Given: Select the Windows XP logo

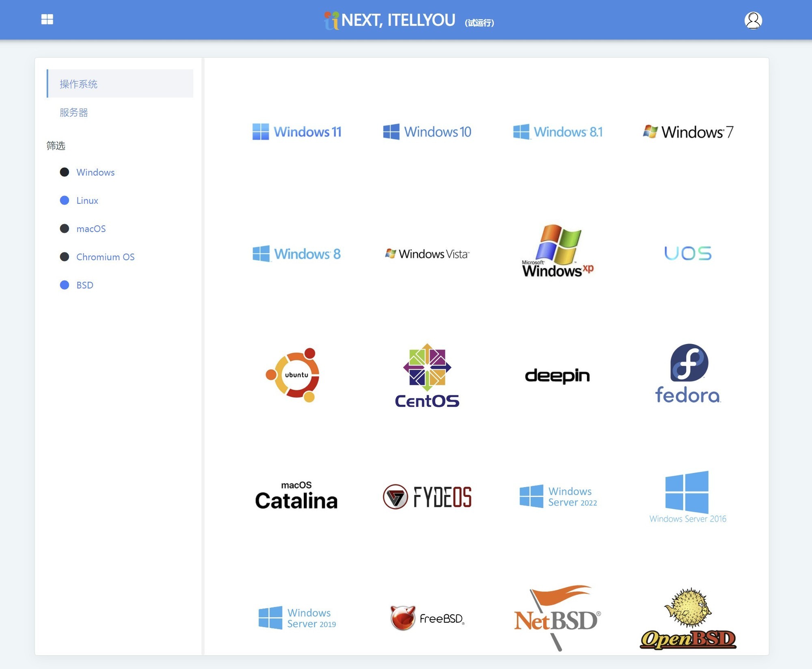Looking at the screenshot, I should pos(558,251).
